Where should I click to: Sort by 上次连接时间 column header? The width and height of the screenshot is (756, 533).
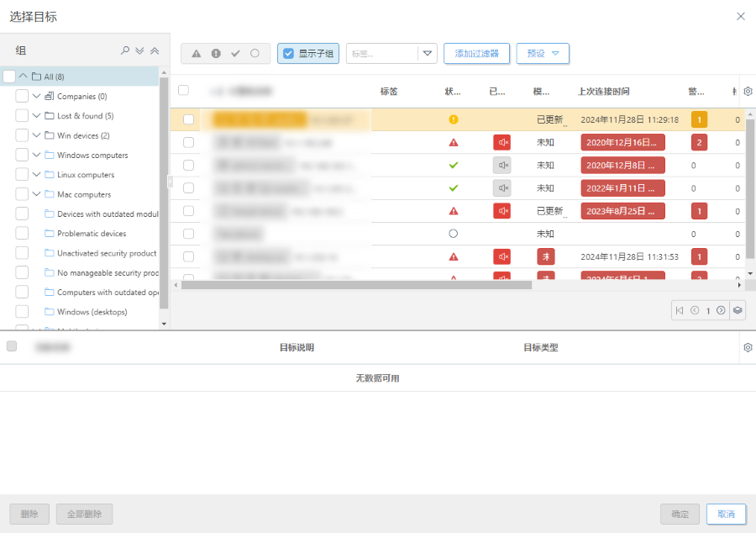pyautogui.click(x=603, y=92)
